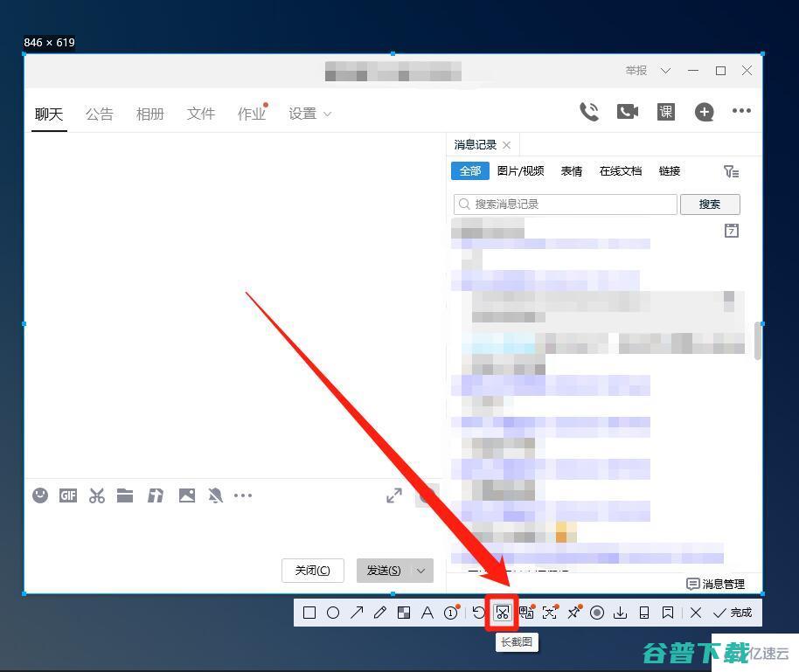Start screen recording from the screenshot toolbar

(x=597, y=613)
